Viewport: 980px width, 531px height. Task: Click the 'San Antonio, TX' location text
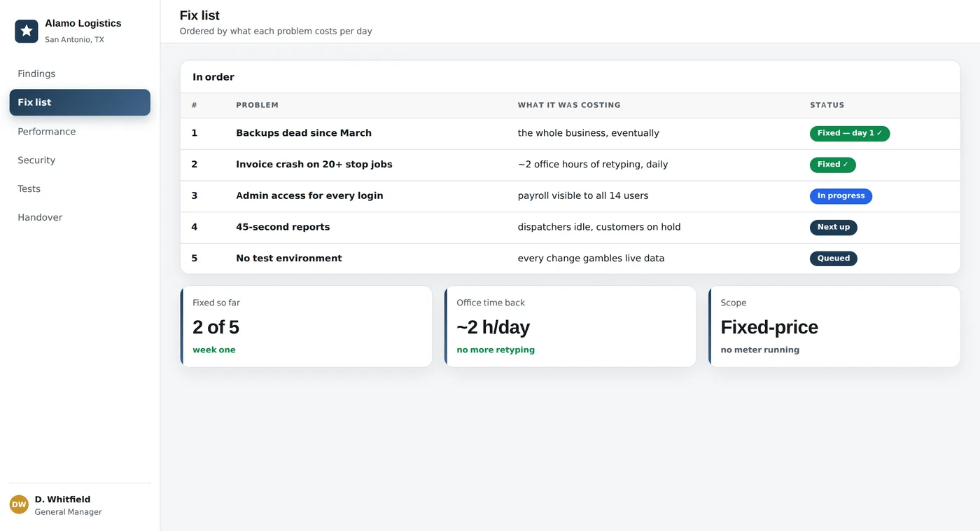(x=74, y=40)
